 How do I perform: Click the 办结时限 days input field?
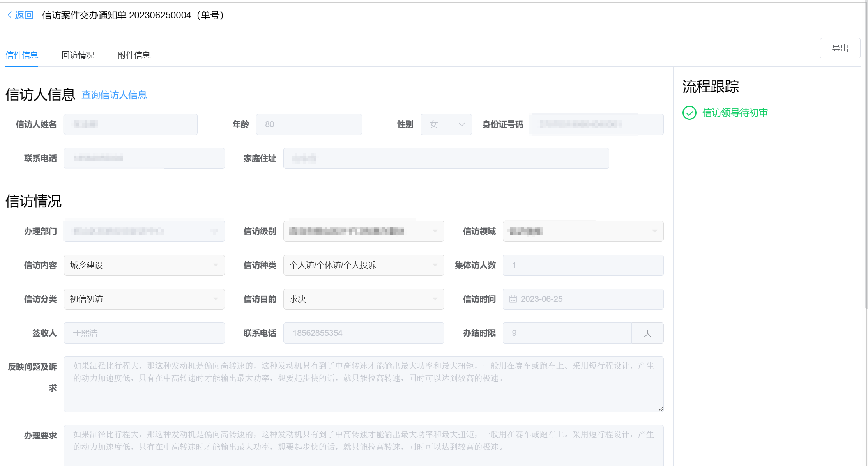point(567,333)
